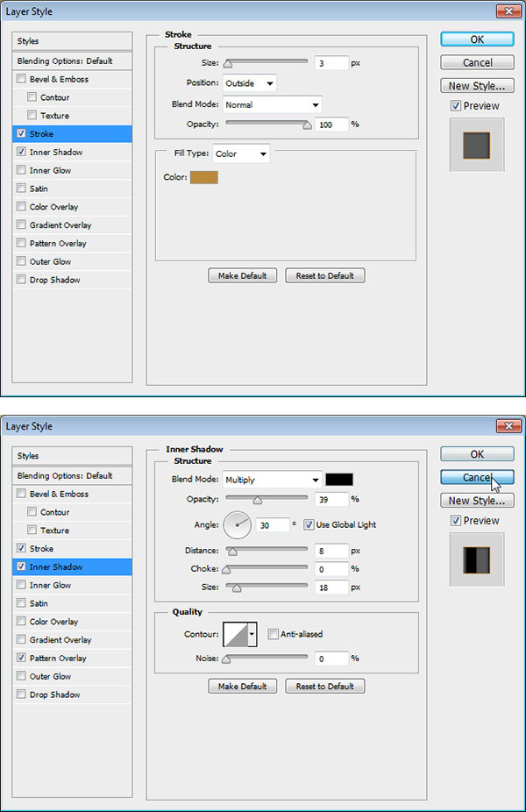Toggle Anti-aliased checkbox
Viewport: 526px width, 812px height.
[273, 634]
